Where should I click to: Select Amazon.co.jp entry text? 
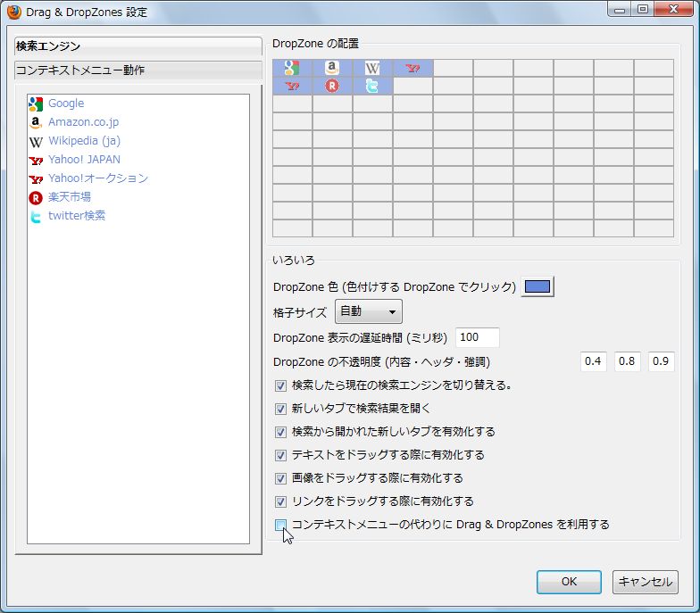click(x=84, y=121)
